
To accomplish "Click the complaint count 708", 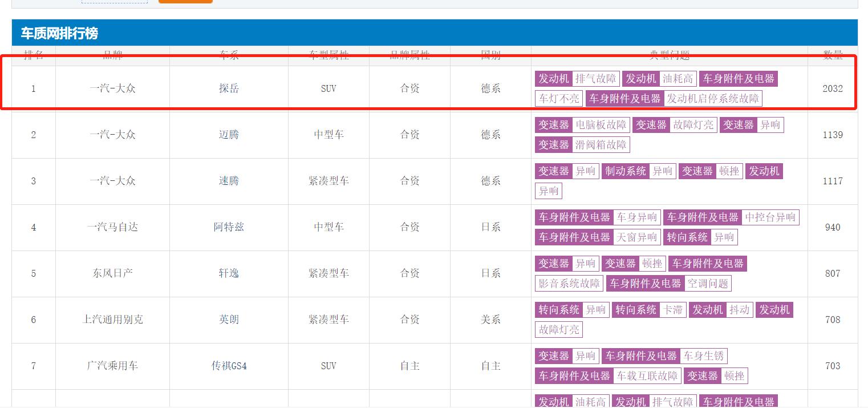I will point(833,320).
